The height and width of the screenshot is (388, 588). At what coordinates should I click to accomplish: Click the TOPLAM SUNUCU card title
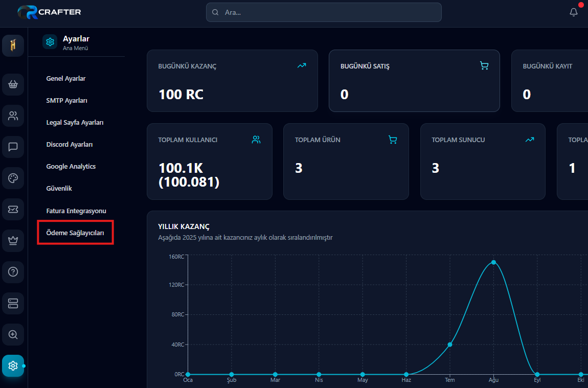tap(458, 140)
